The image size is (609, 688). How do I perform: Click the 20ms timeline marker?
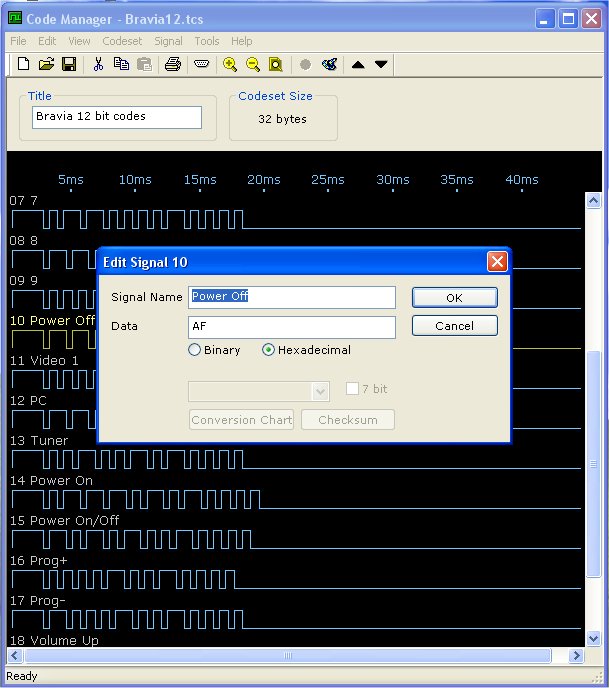264,179
